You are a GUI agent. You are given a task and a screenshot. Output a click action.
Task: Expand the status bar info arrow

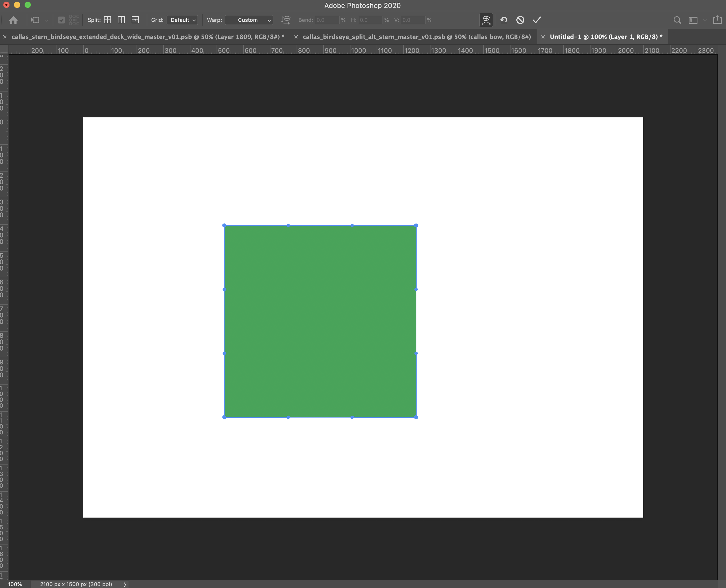[x=125, y=584]
